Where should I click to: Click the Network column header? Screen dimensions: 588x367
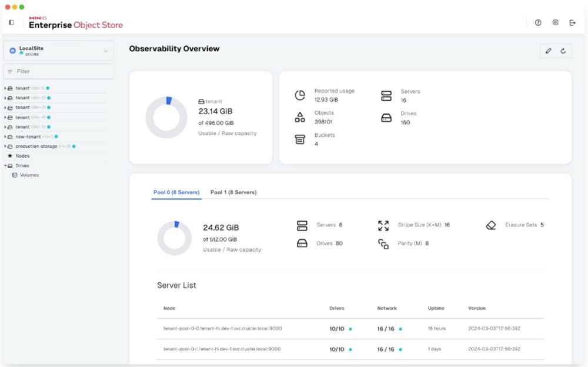pyautogui.click(x=387, y=308)
